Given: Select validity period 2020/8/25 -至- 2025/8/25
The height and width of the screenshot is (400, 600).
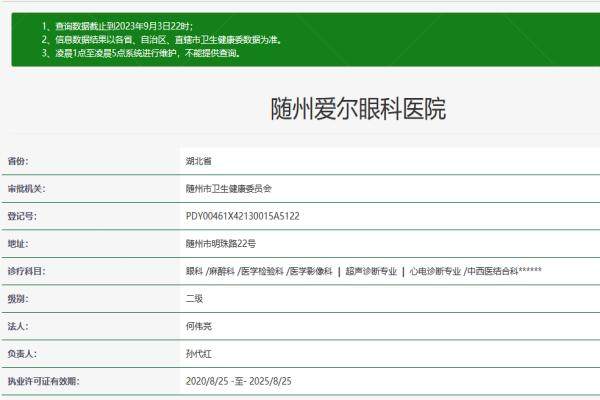Looking at the screenshot, I should pyautogui.click(x=239, y=382).
